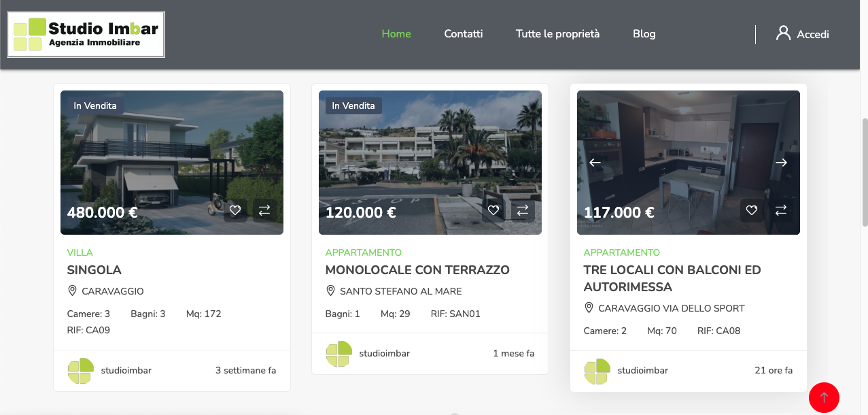Click the red scroll-to-top arrow button
The image size is (868, 415).
(824, 397)
